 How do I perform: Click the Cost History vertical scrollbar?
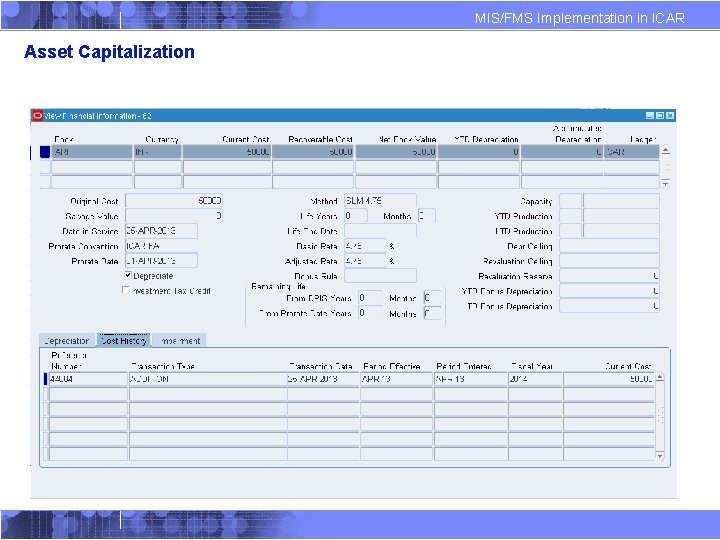point(660,416)
